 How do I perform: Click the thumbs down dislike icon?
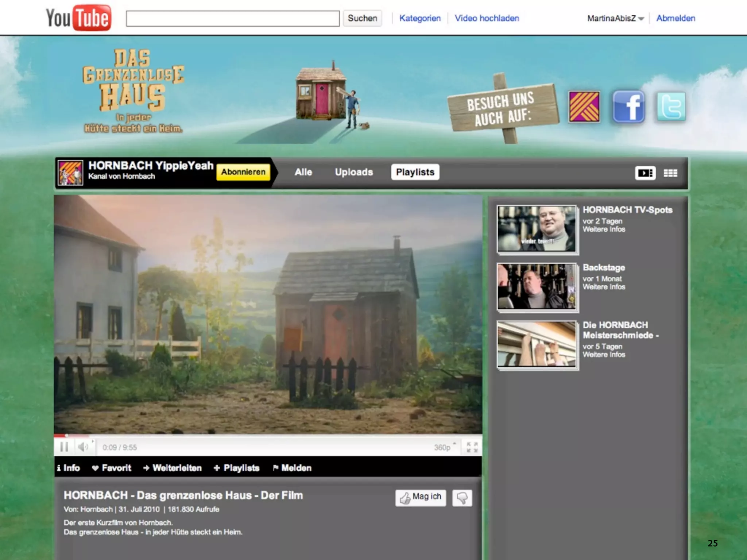462,498
